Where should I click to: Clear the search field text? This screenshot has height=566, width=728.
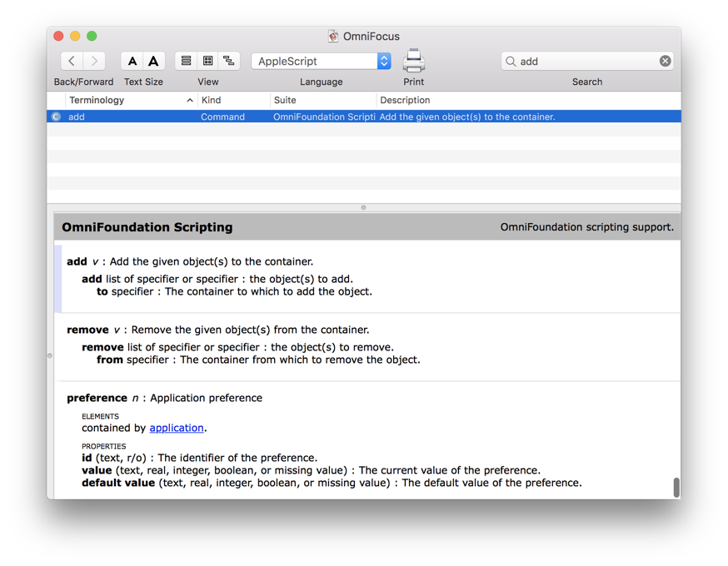665,61
